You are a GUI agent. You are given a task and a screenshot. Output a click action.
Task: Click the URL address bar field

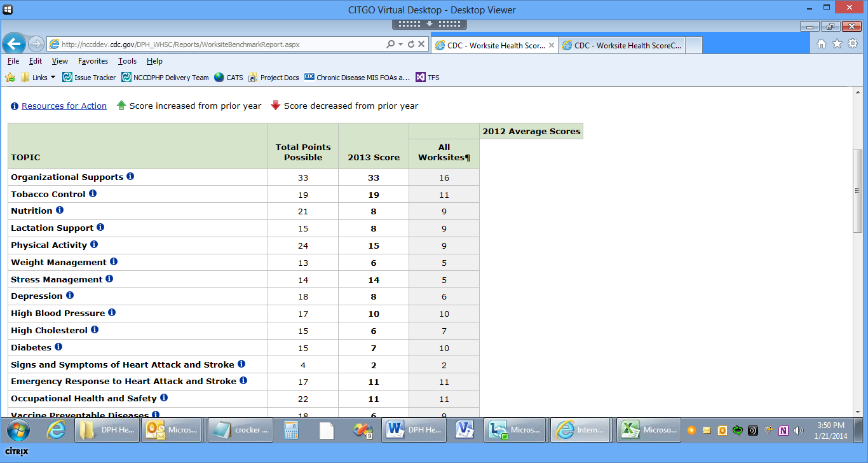(x=216, y=45)
